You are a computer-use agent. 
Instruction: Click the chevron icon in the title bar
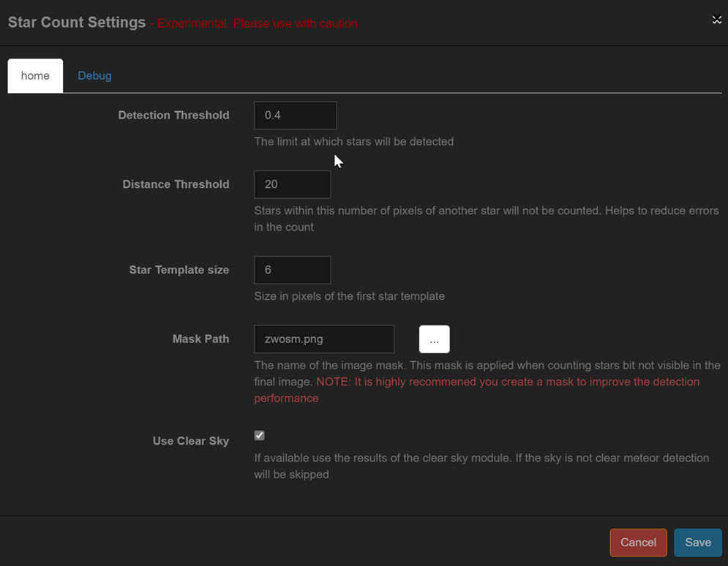716,20
